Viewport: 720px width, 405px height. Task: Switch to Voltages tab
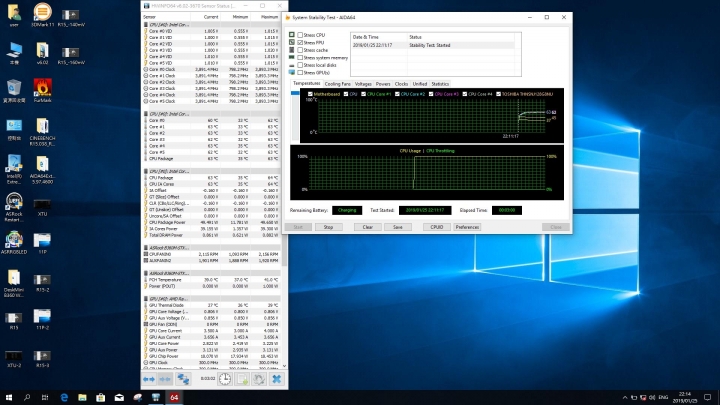(363, 84)
